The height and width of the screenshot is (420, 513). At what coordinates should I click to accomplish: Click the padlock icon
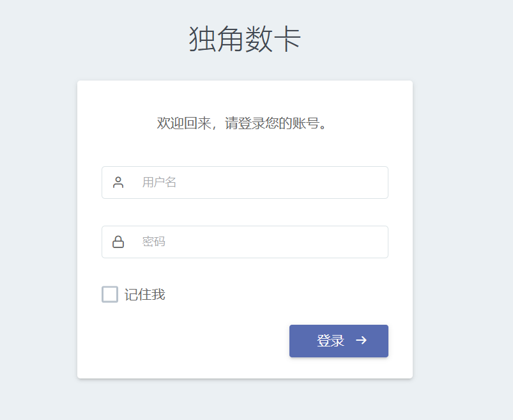coord(118,242)
